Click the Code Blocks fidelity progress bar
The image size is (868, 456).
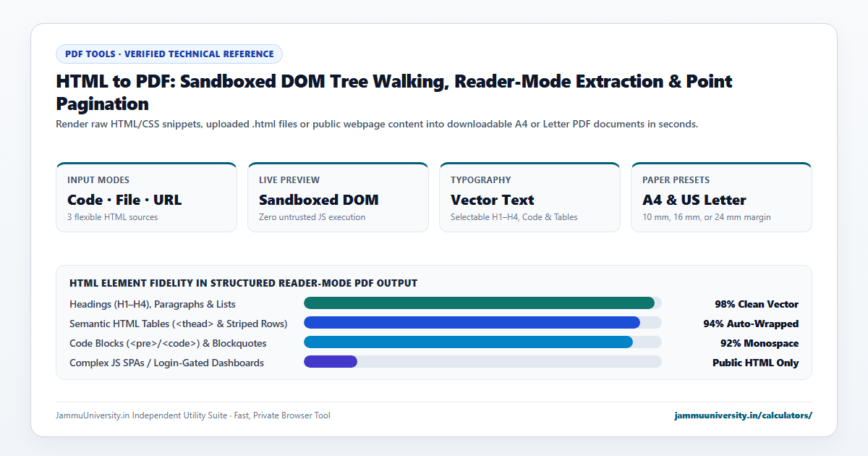468,342
